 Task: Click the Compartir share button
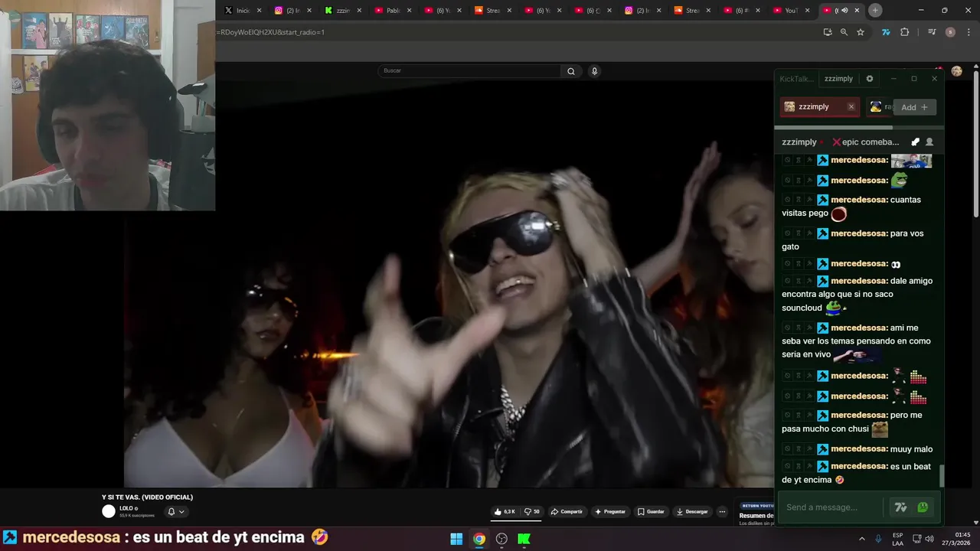(x=567, y=511)
